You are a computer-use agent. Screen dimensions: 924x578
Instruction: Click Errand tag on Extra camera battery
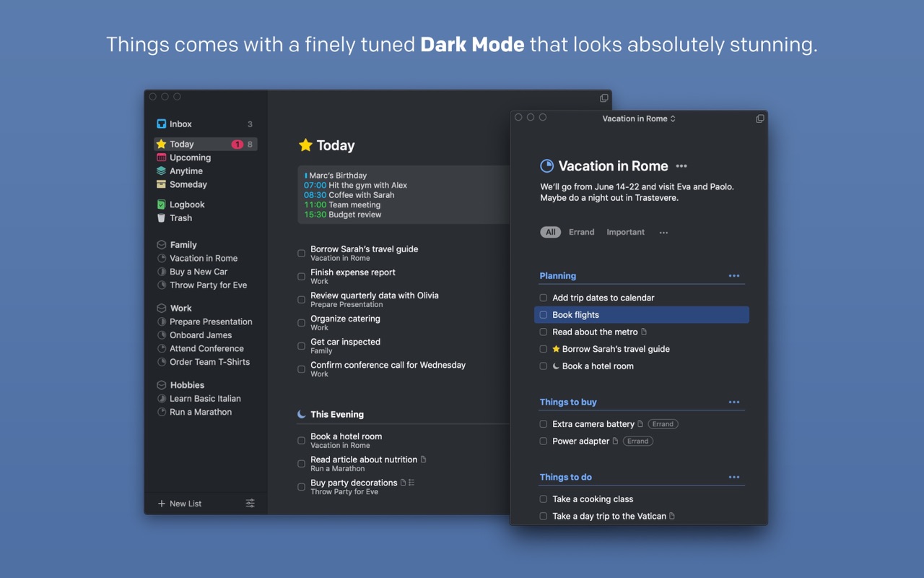coord(663,424)
